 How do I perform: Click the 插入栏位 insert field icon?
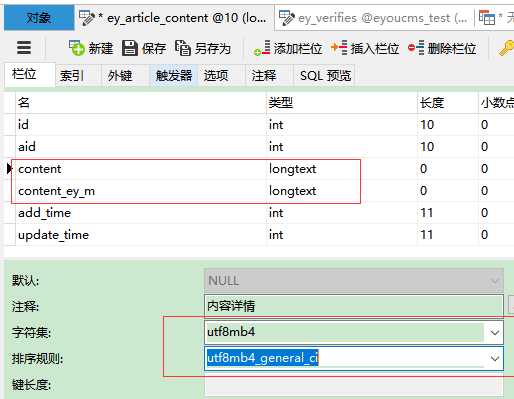point(339,48)
